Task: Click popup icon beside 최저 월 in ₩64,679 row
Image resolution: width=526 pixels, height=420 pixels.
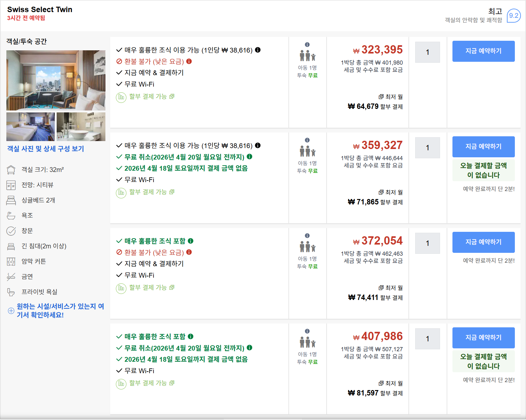Action: 381,96
